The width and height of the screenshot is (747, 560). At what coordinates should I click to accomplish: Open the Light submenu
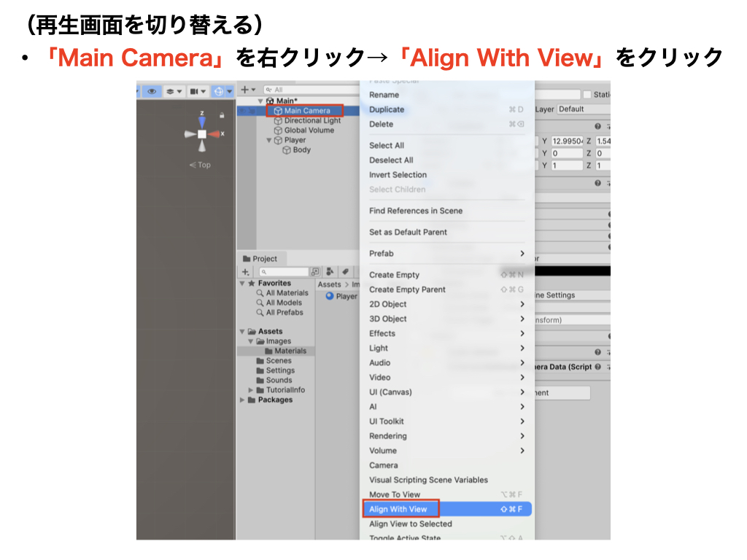click(x=447, y=348)
